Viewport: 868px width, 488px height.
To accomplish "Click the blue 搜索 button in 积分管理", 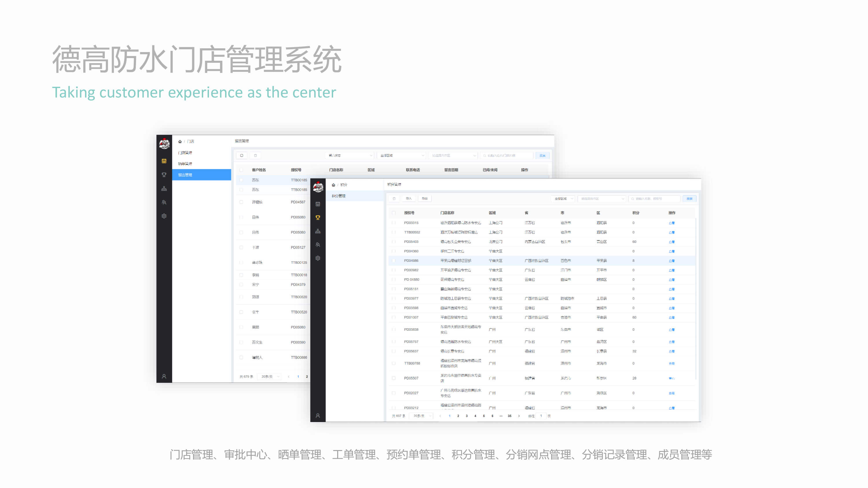I will point(689,199).
